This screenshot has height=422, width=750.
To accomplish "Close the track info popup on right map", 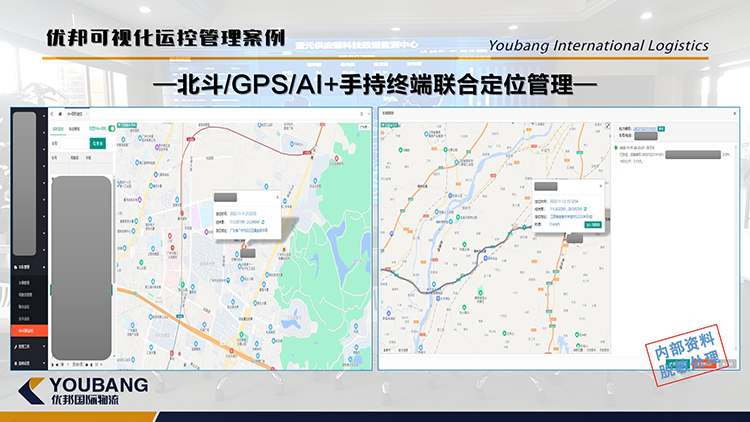I will [600, 186].
